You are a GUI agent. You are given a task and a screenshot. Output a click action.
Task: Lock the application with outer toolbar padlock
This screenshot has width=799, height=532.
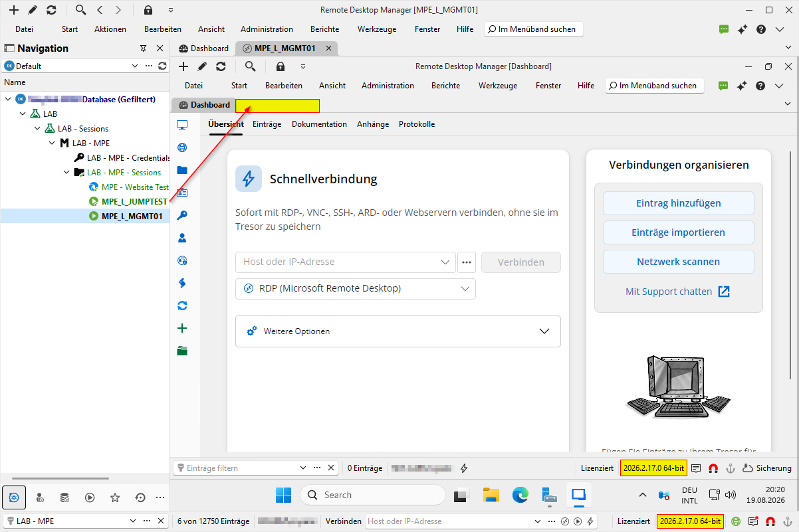click(148, 10)
